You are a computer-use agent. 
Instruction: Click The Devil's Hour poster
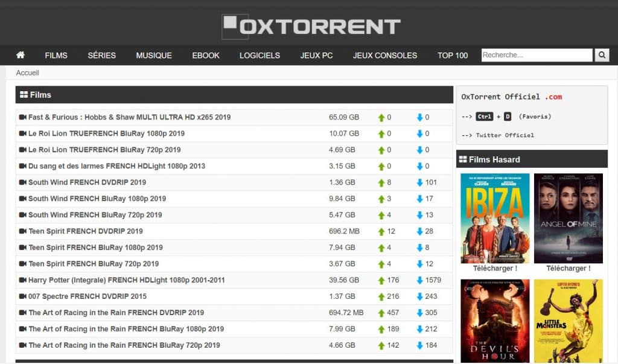click(495, 321)
